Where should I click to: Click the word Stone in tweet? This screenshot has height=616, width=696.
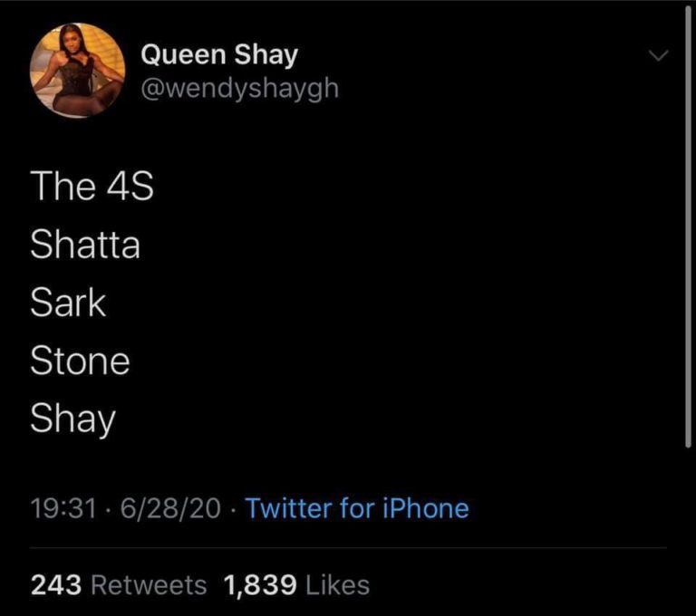tap(80, 361)
